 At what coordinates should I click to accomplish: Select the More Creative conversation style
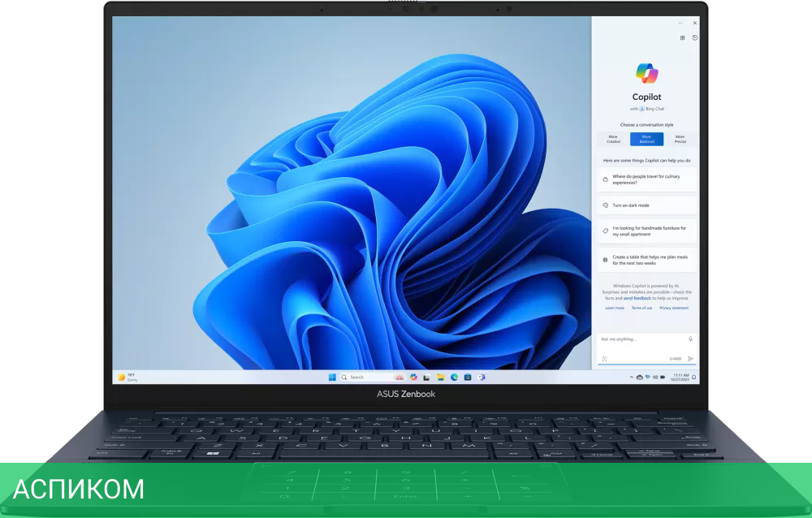(613, 138)
